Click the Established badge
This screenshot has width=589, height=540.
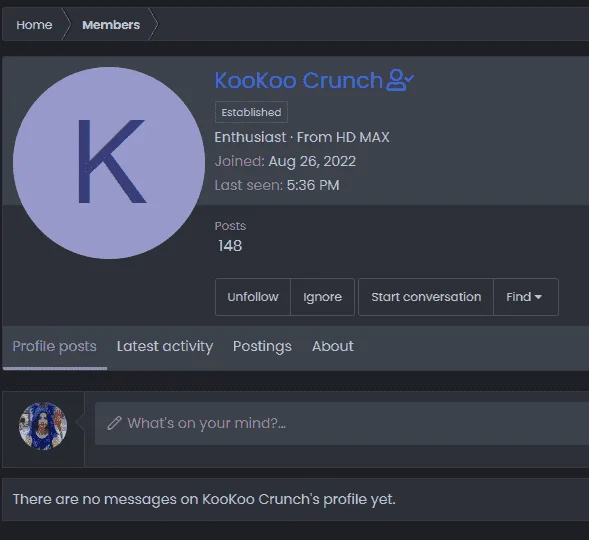[251, 112]
